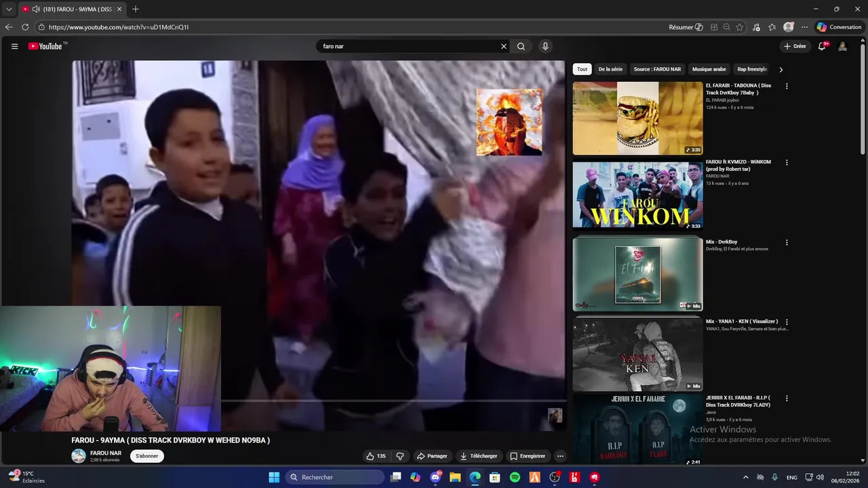Open OBS Studio from the taskbar

555,477
